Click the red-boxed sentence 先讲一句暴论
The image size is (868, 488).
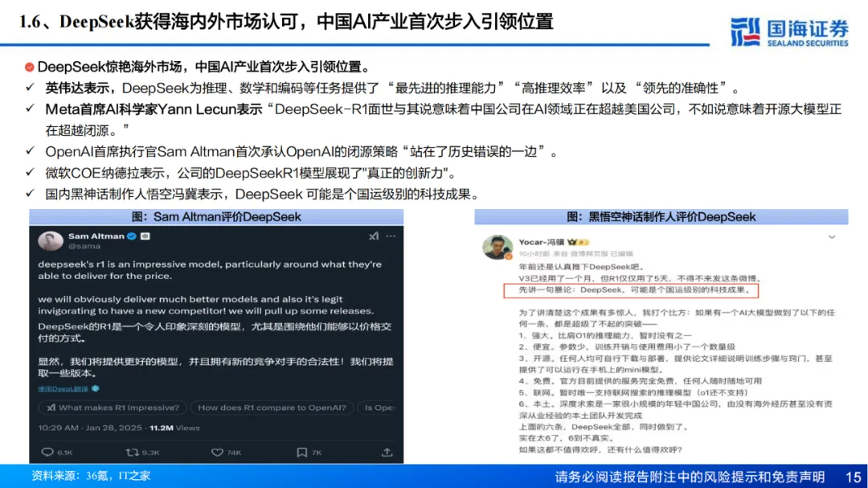(631, 290)
